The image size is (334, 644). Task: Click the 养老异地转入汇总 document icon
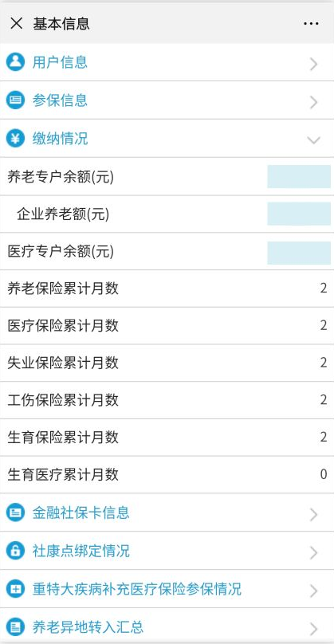click(16, 626)
